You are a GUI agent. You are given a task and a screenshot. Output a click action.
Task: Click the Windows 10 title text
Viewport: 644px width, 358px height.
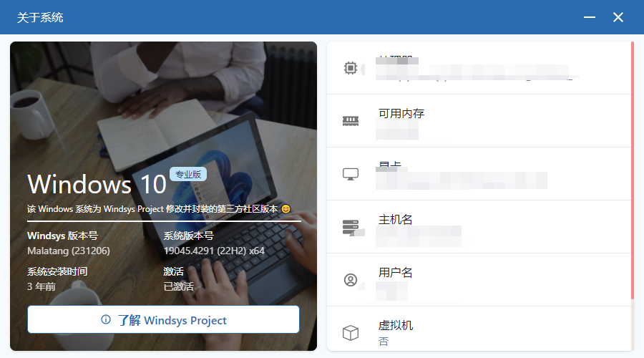point(97,184)
